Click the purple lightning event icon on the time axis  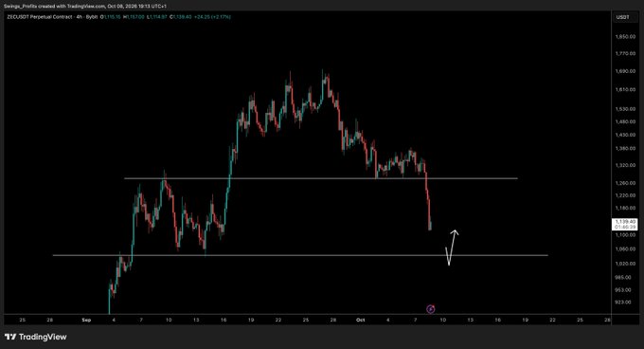pos(430,309)
